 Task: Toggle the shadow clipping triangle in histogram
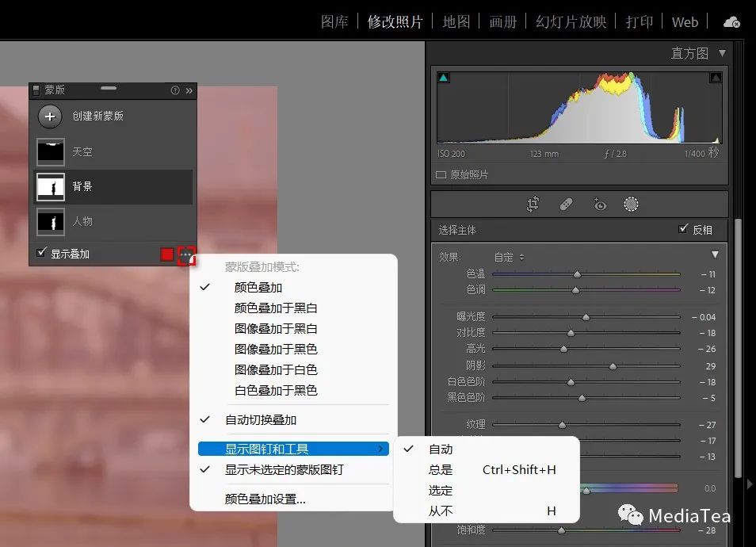[x=444, y=78]
